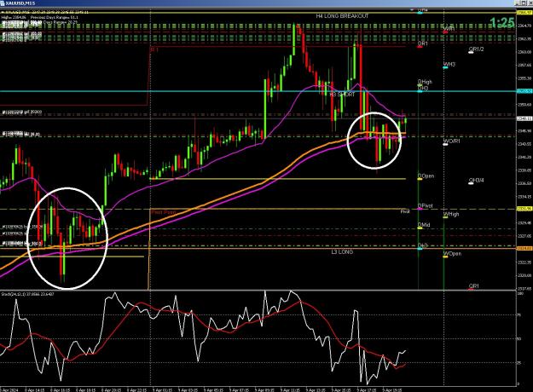Maximize the XAUUSD chart window
Image resolution: width=533 pixels, height=392 pixels.
(x=524, y=3)
